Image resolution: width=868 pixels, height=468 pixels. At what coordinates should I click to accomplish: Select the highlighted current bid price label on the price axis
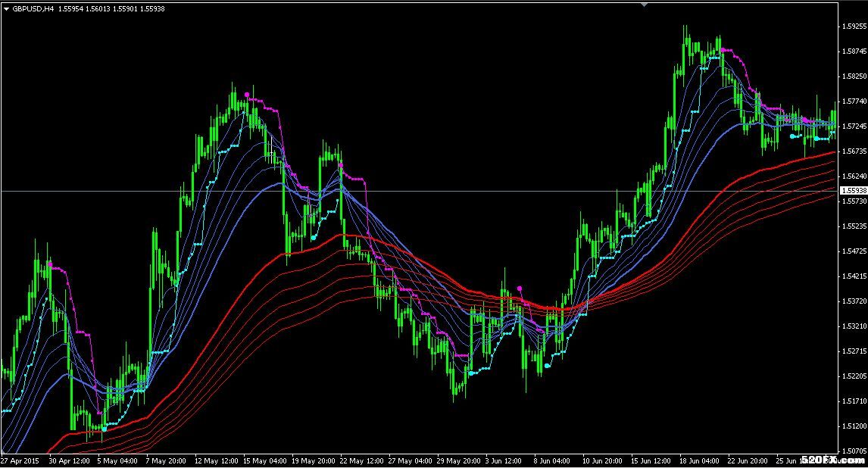pyautogui.click(x=854, y=191)
